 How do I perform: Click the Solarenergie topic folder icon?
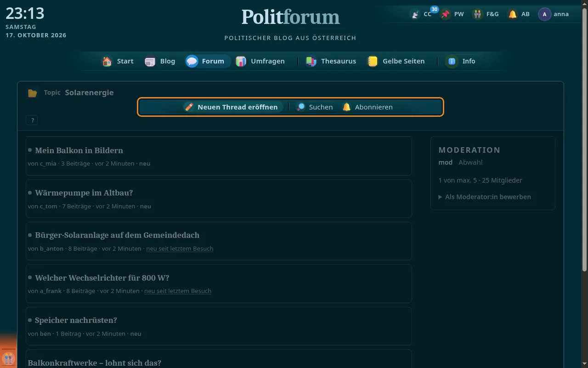(x=32, y=93)
